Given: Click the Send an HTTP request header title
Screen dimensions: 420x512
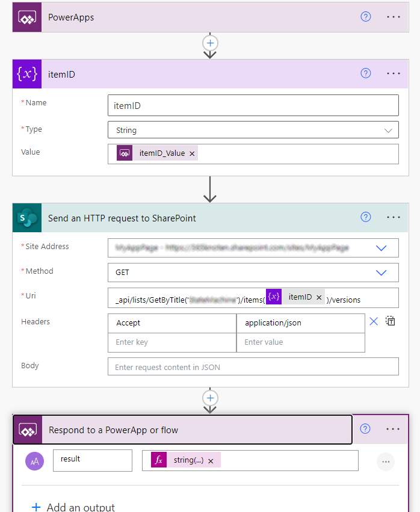Looking at the screenshot, I should point(122,218).
